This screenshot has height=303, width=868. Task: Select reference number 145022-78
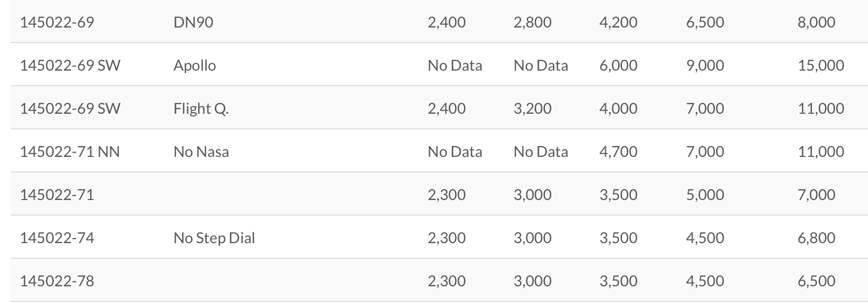point(57,281)
